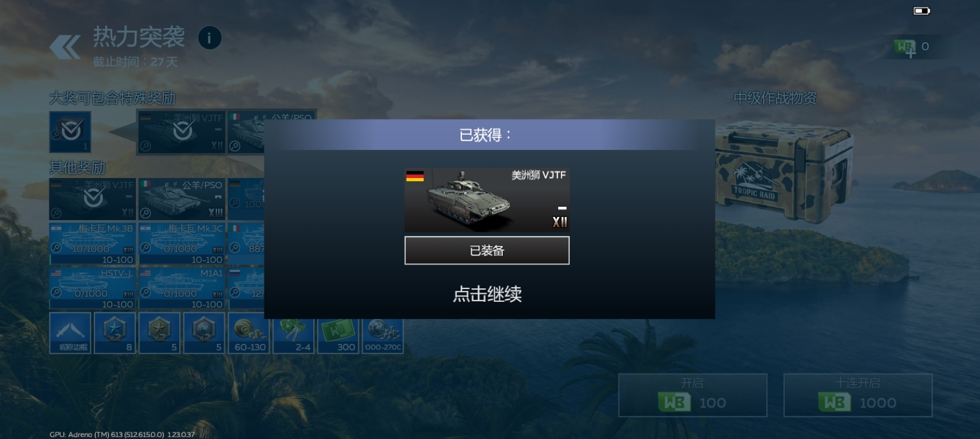Select the 梅卡瓦 Mk.3C tank reward
Viewport: 980px width, 439px height.
tap(182, 243)
